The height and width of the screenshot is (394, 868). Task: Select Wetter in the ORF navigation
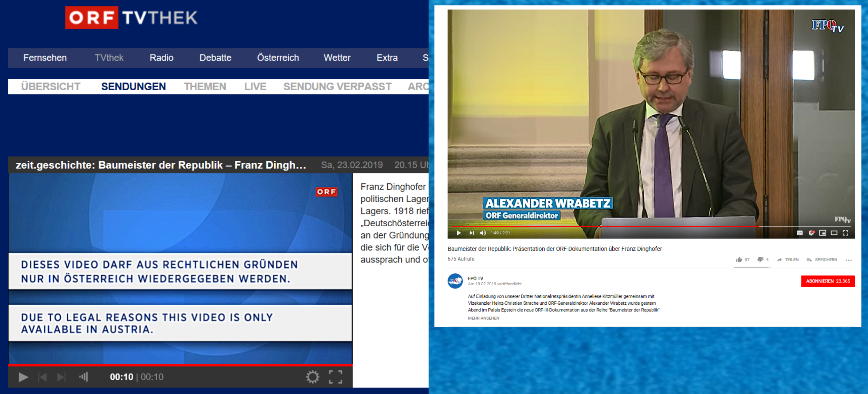pos(337,58)
